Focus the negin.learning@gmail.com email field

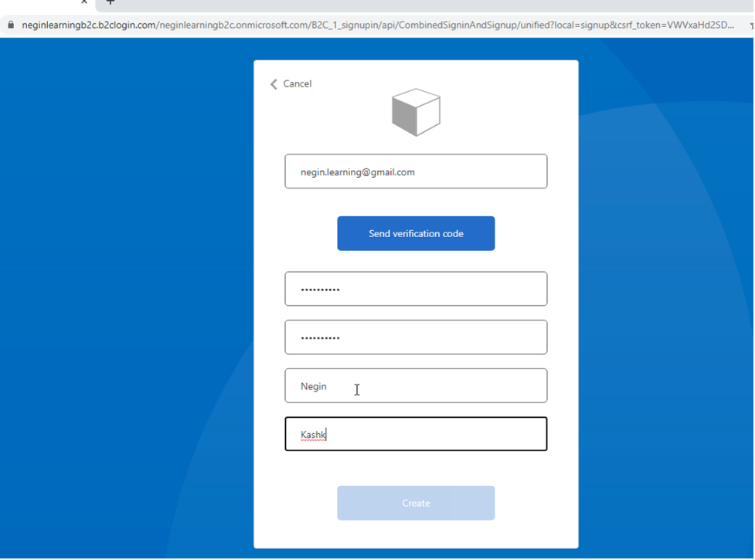pos(416,171)
